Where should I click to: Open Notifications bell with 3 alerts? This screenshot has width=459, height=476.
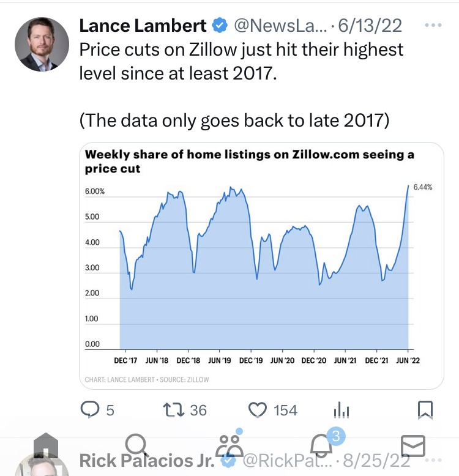point(321,447)
